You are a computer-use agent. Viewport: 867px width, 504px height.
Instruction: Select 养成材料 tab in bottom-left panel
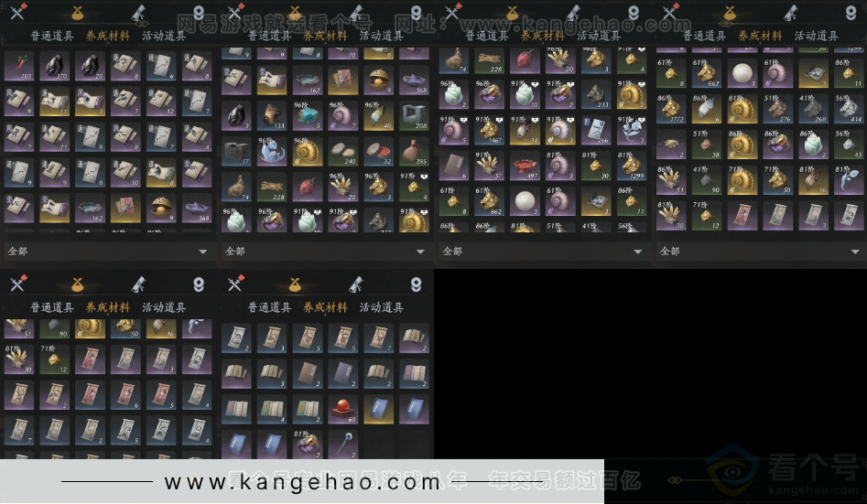click(x=107, y=308)
